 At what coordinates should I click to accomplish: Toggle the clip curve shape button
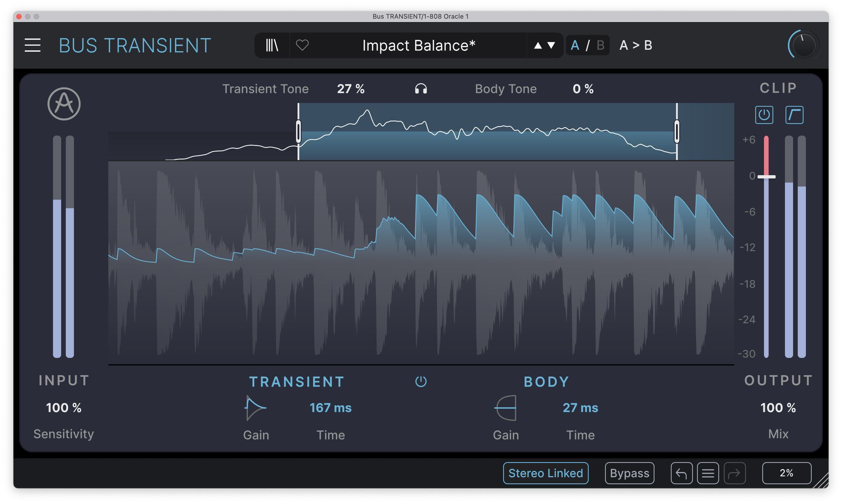click(x=794, y=115)
